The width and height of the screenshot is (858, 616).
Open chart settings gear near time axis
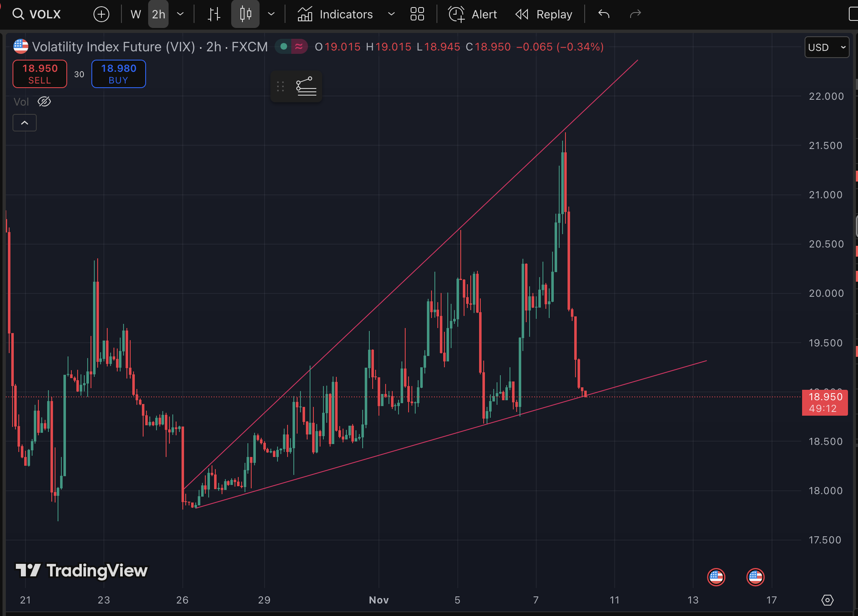click(x=827, y=600)
